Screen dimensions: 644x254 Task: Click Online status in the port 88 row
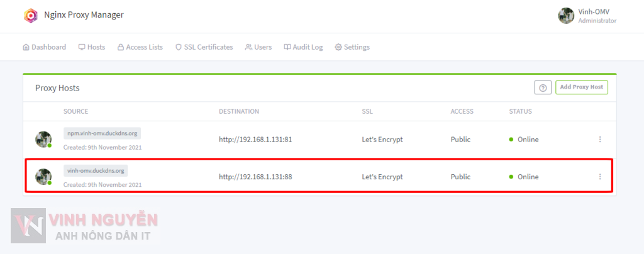[x=524, y=177]
